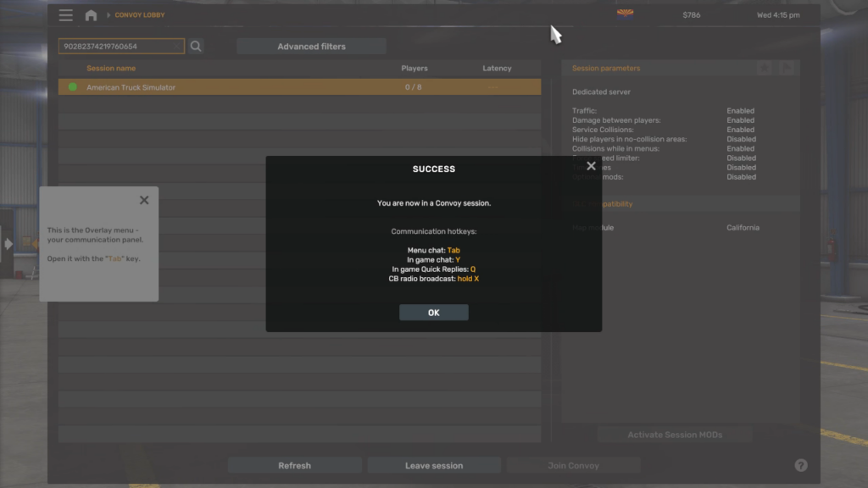
Task: Click the Convoy Lobby breadcrumb
Action: pos(140,15)
